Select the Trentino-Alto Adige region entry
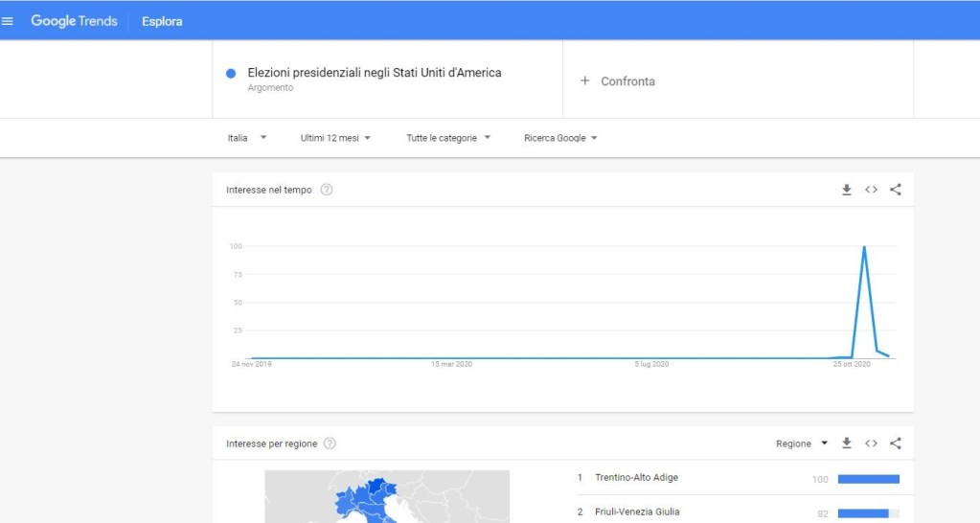Screen dimensions: 980x523 (636, 477)
